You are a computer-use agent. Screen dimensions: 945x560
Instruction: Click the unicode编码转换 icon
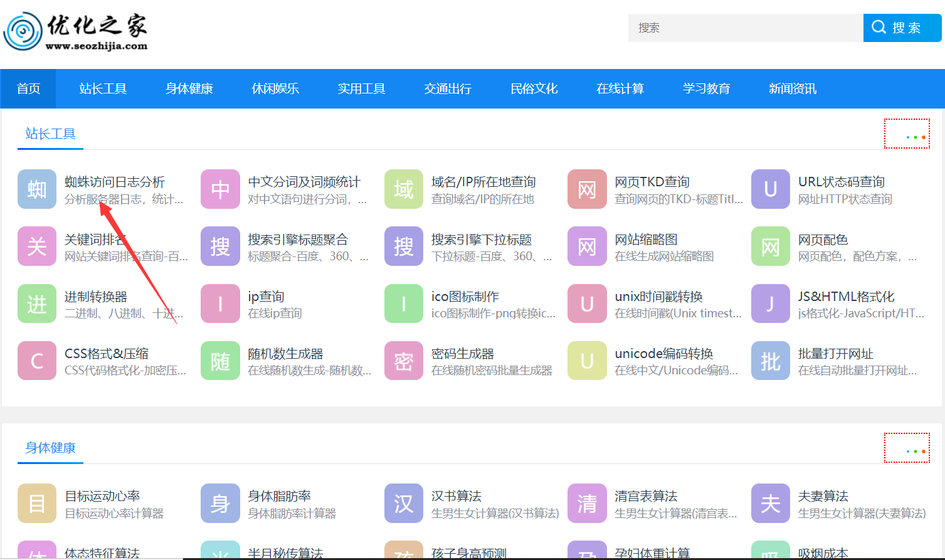point(587,361)
